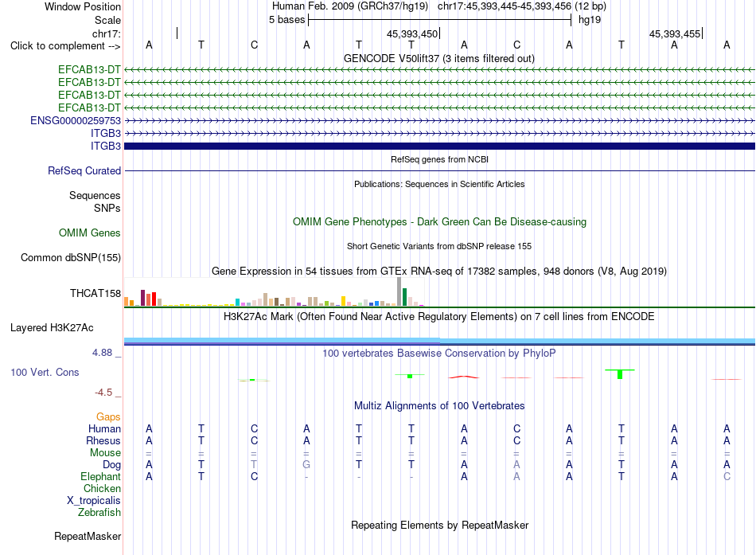Open Repeating Elements by RepeatMasker title
Screen dimensions: 756x555
(x=439, y=525)
